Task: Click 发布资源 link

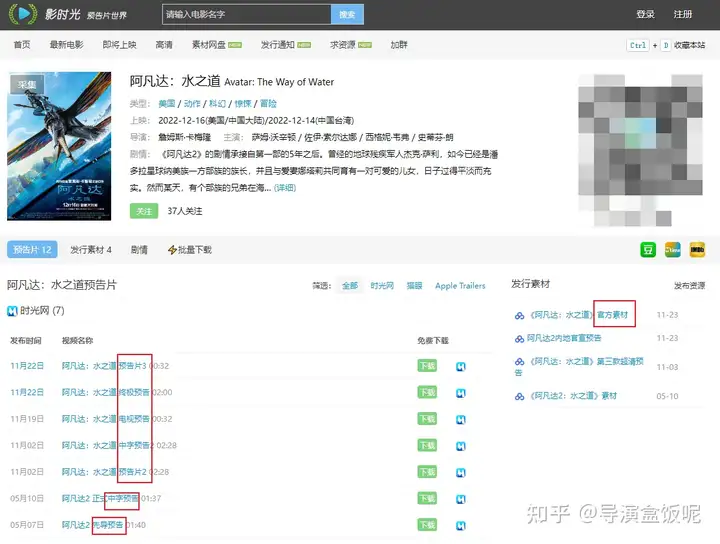Action: [689, 286]
